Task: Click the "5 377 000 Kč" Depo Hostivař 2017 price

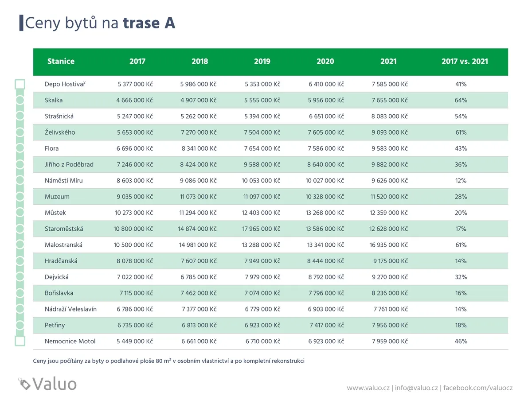Action: click(135, 84)
